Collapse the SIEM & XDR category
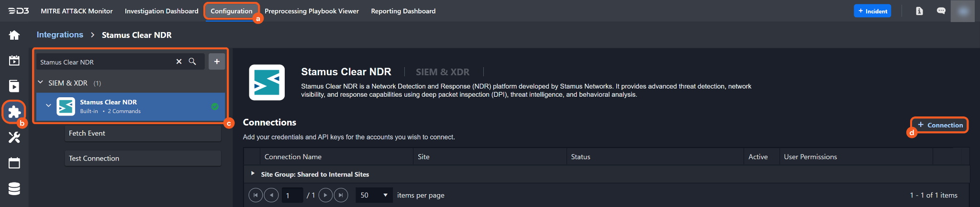The image size is (980, 207). [x=41, y=83]
